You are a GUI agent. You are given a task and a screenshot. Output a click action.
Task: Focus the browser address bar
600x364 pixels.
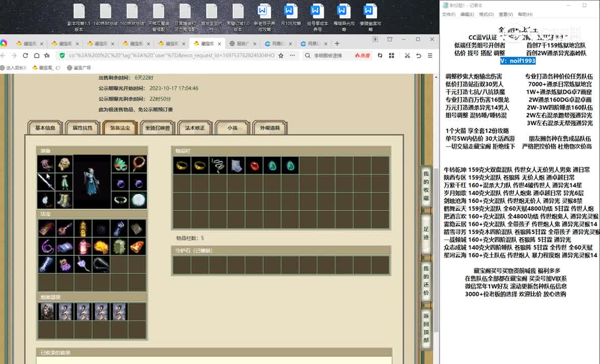172,56
